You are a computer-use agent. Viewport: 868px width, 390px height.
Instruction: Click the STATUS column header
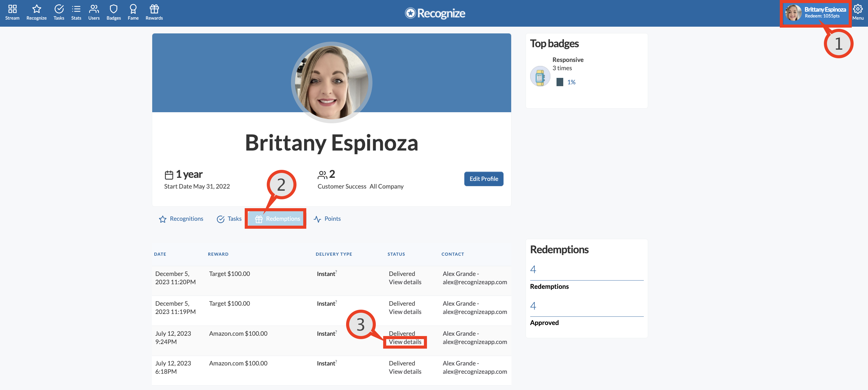click(x=396, y=254)
